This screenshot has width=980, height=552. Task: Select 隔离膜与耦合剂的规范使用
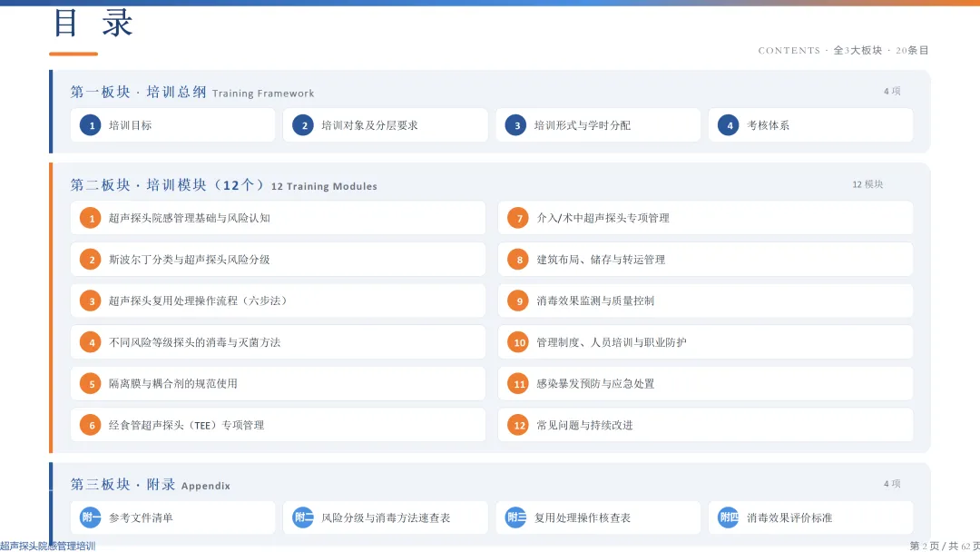coord(279,383)
